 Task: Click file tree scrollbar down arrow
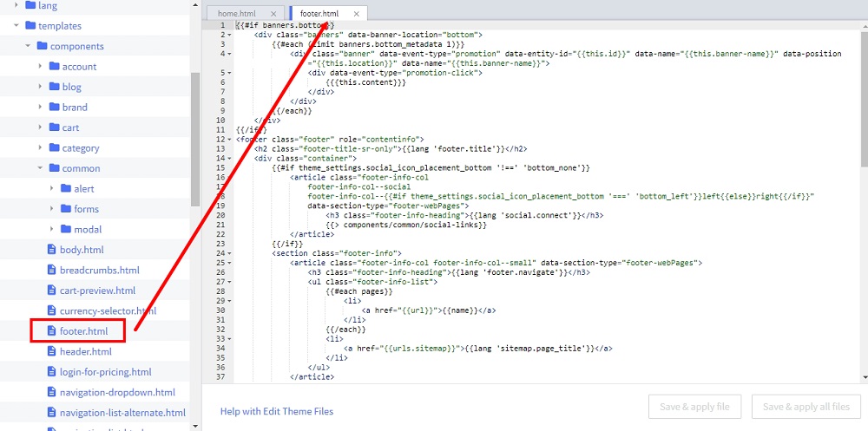(195, 426)
